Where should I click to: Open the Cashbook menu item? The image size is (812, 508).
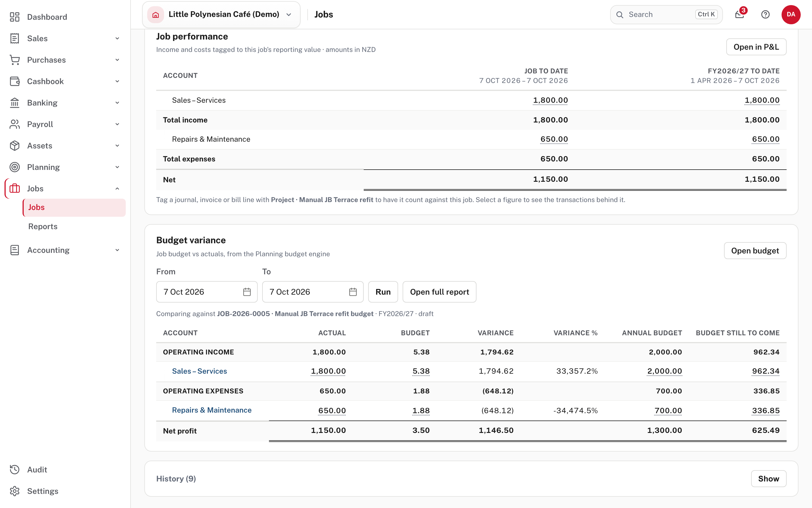pyautogui.click(x=65, y=81)
